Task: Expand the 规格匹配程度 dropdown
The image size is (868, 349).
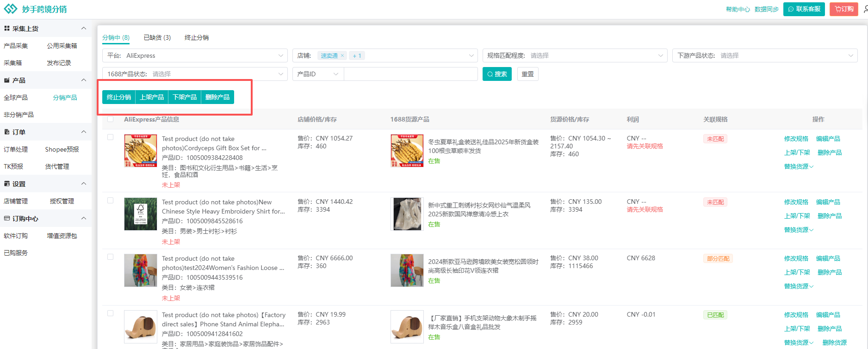Action: (575, 55)
